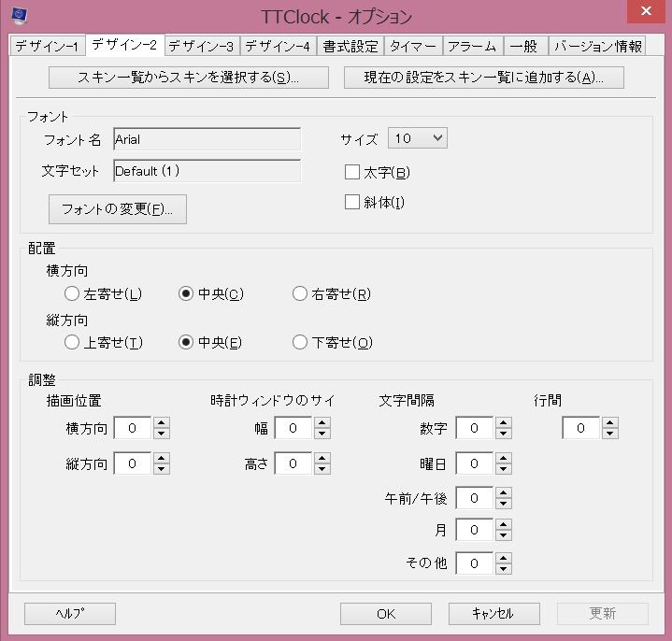This screenshot has width=672, height=641.
Task: Decrease 行間 line spacing with down arrow
Action: (x=610, y=434)
